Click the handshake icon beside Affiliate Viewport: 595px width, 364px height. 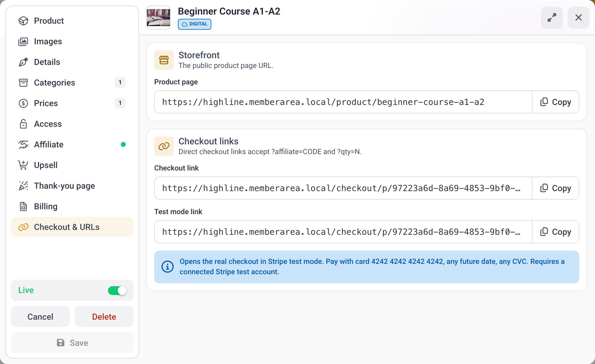(x=23, y=144)
